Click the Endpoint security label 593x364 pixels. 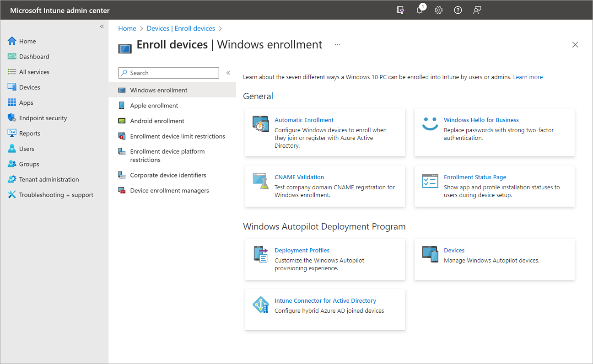coord(43,118)
